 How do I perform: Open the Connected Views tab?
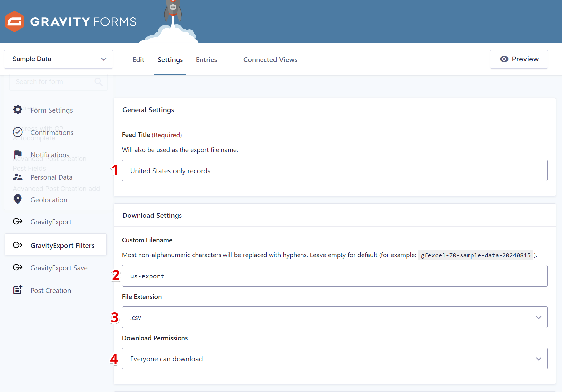pos(270,60)
